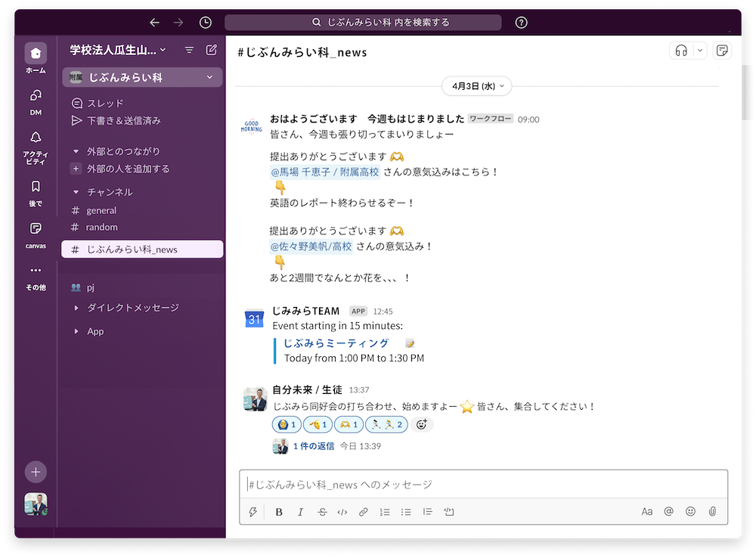Click the @ mention icon in composer
The image size is (756, 558).
click(x=669, y=511)
